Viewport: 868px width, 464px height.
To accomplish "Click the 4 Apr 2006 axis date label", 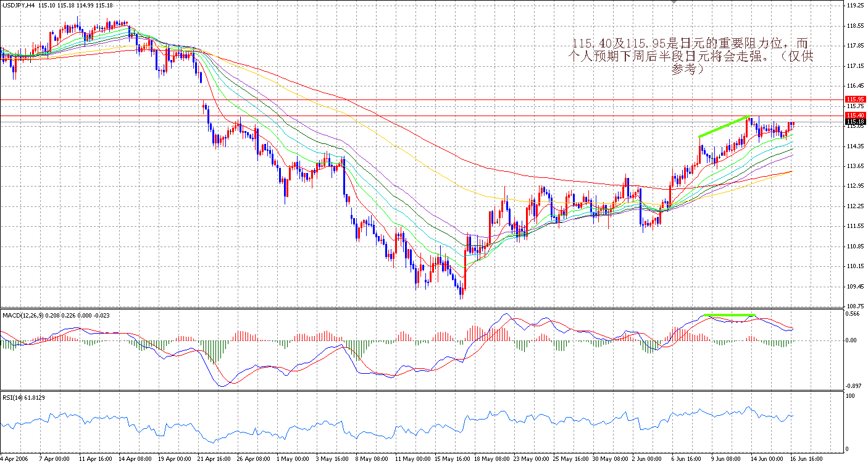I will pyautogui.click(x=13, y=460).
